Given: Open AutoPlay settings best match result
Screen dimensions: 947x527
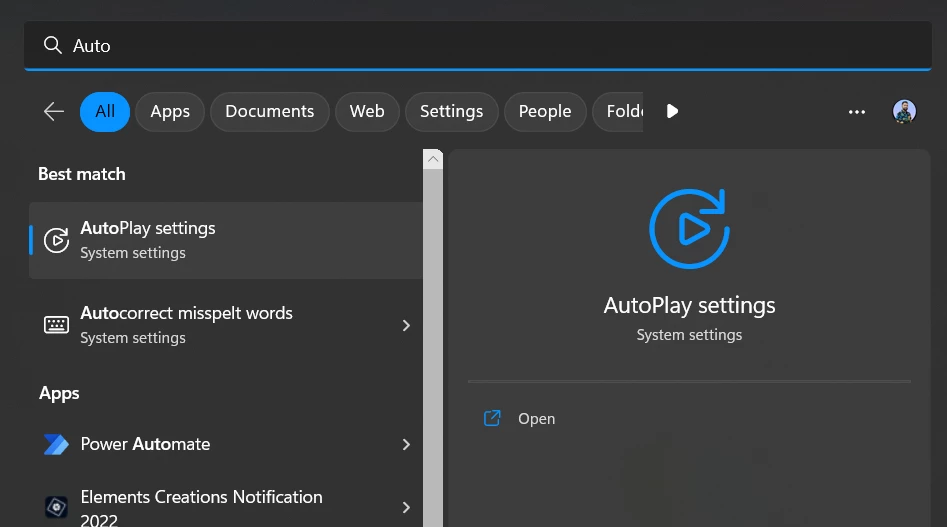Looking at the screenshot, I should [x=226, y=240].
